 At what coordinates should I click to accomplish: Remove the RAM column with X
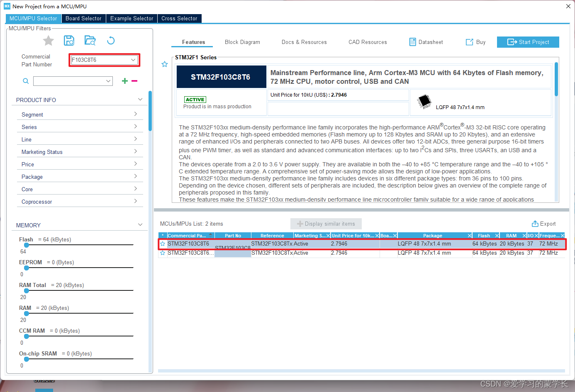pos(524,236)
